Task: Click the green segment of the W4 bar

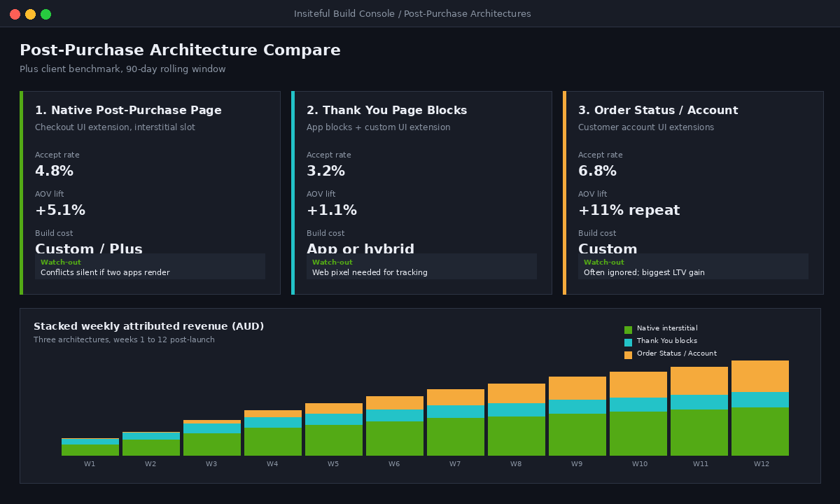Action: coord(273,442)
